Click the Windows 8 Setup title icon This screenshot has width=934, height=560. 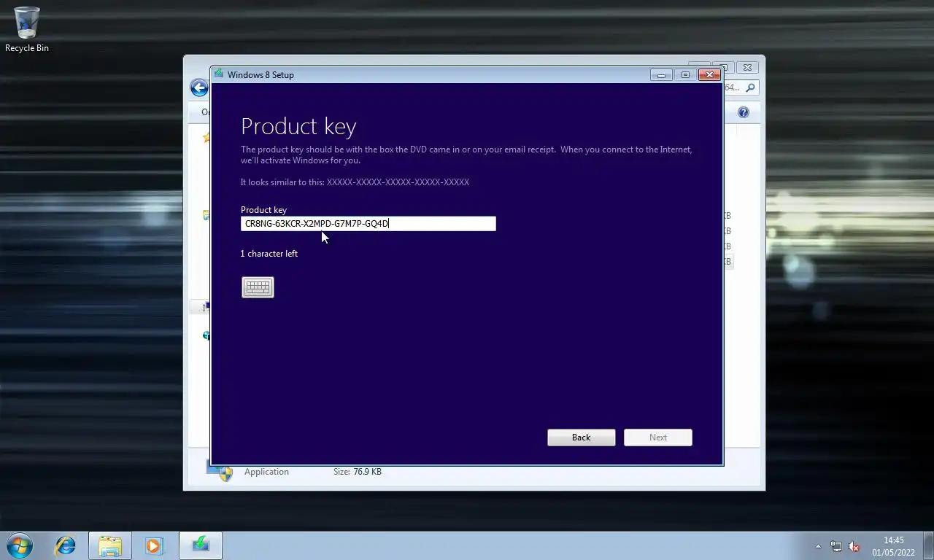click(x=219, y=74)
